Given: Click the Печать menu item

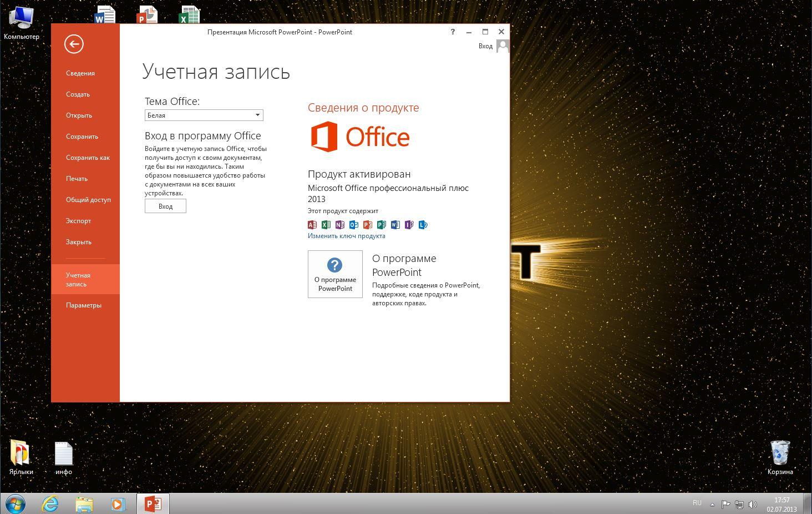Looking at the screenshot, I should coord(77,179).
